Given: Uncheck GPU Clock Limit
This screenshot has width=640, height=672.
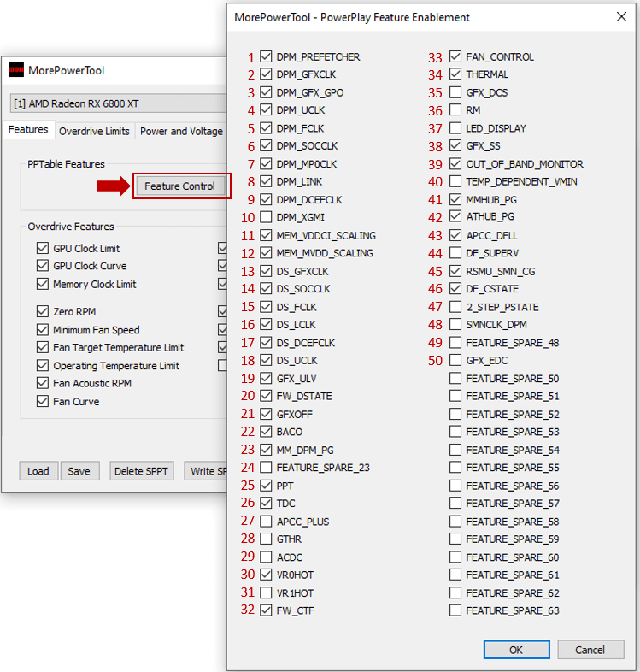Looking at the screenshot, I should [43, 248].
